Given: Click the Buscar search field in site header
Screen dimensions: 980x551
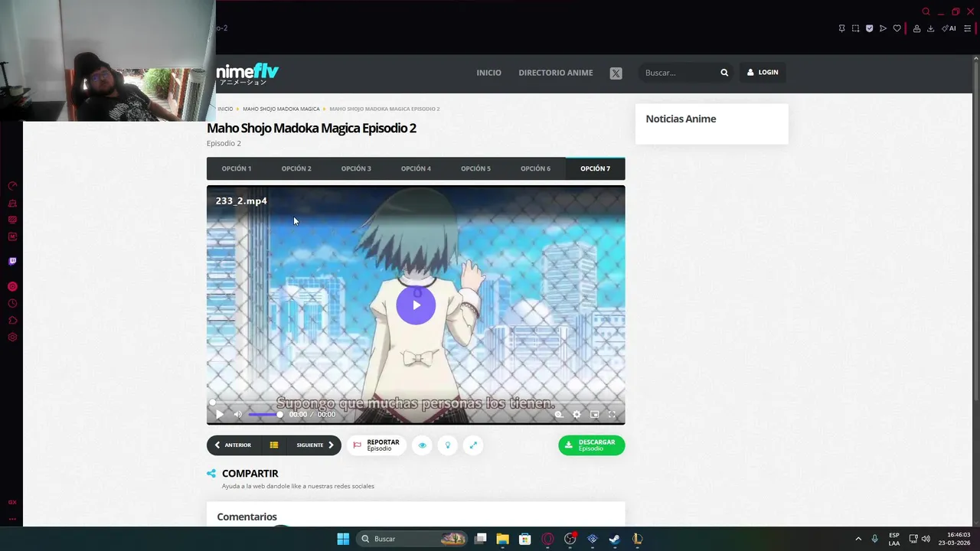Looking at the screenshot, I should click(x=678, y=73).
